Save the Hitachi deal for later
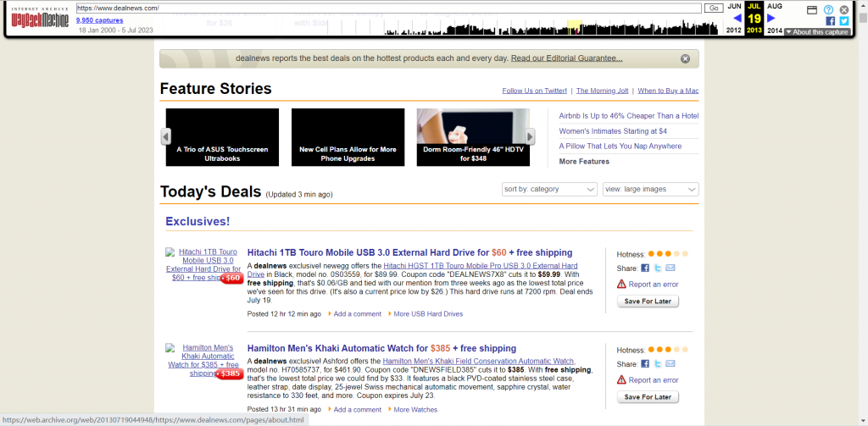Image resolution: width=868 pixels, height=426 pixels. [648, 302]
